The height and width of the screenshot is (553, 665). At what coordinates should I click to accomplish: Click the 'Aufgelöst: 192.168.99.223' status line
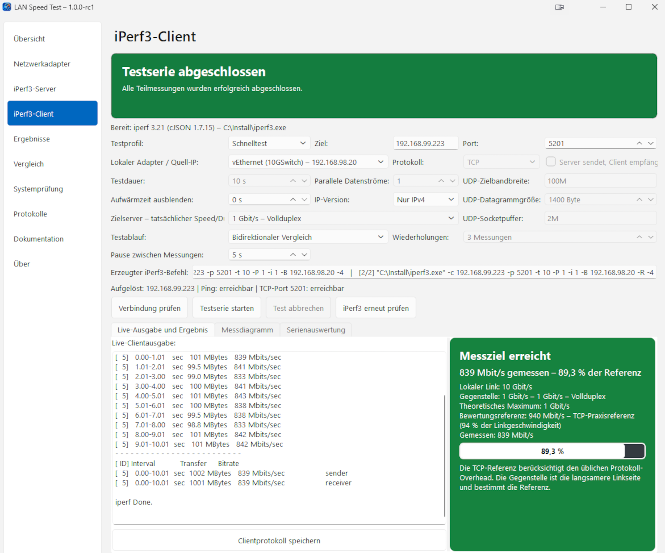(227, 288)
